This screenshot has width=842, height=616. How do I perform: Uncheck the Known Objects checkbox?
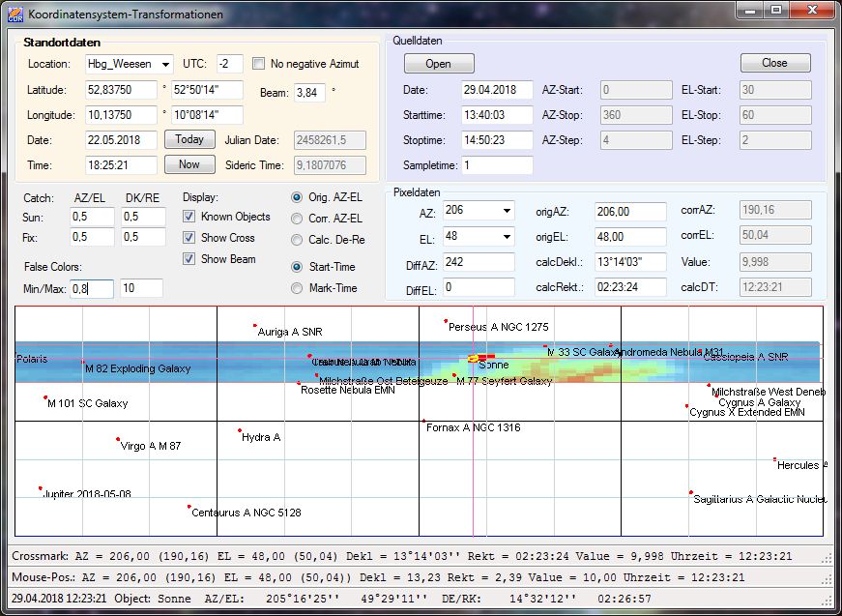click(189, 217)
